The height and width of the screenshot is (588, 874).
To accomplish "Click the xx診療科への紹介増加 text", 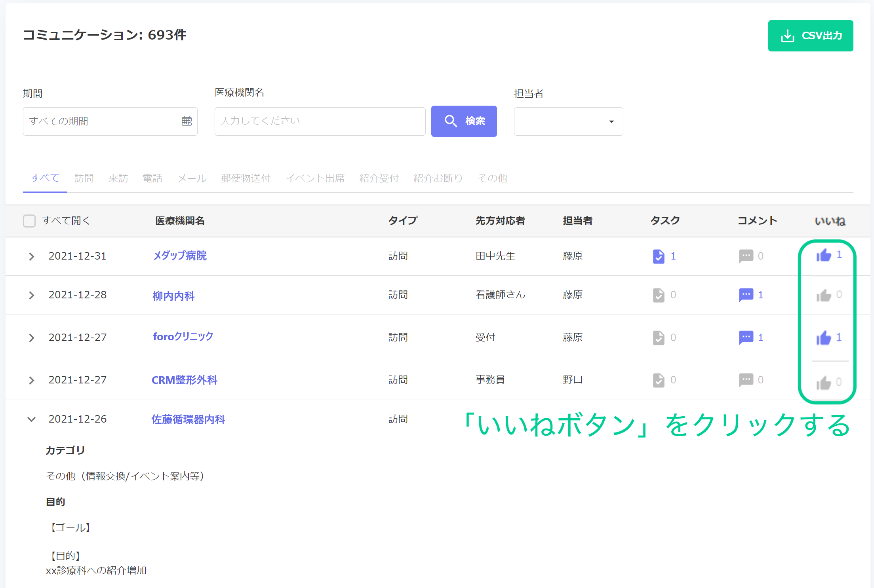I will tap(96, 571).
